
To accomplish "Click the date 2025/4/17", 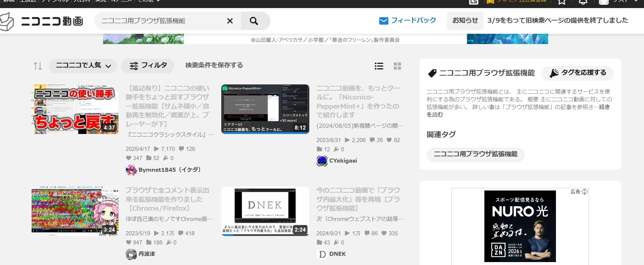I will tap(138, 149).
